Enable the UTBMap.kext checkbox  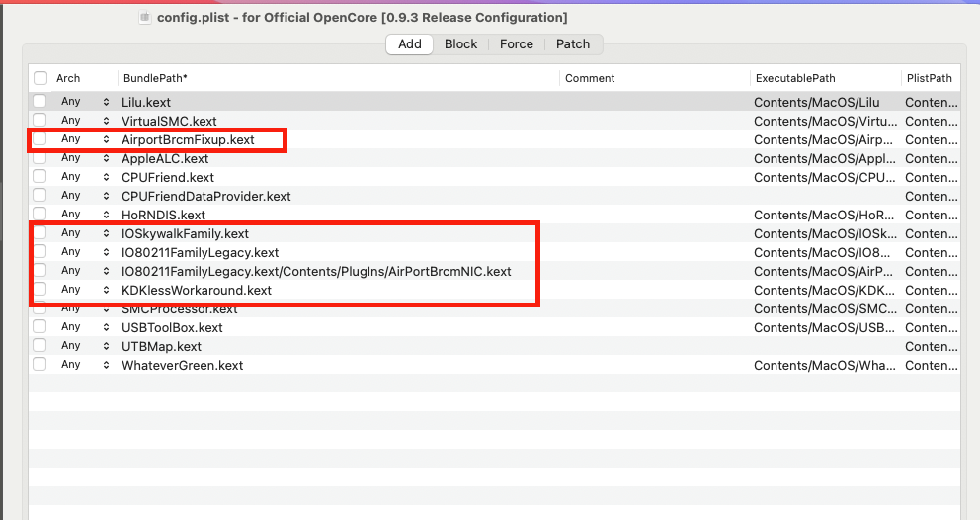click(x=40, y=345)
